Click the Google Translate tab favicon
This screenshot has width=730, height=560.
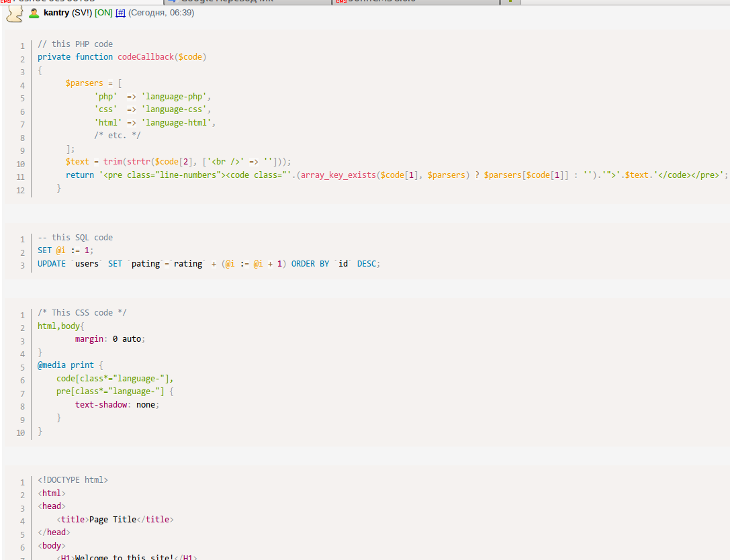coord(171,1)
